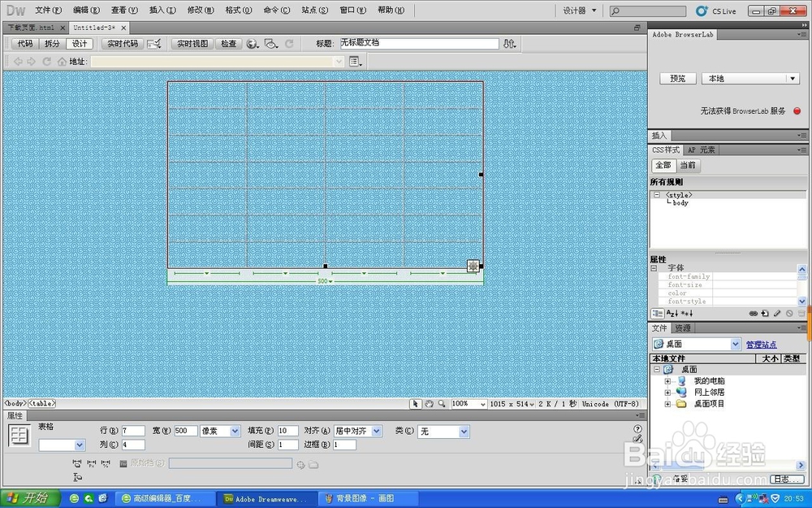Toggle Live Code (实时代码) mode
Viewport: 812px width, 508px height.
click(x=123, y=44)
